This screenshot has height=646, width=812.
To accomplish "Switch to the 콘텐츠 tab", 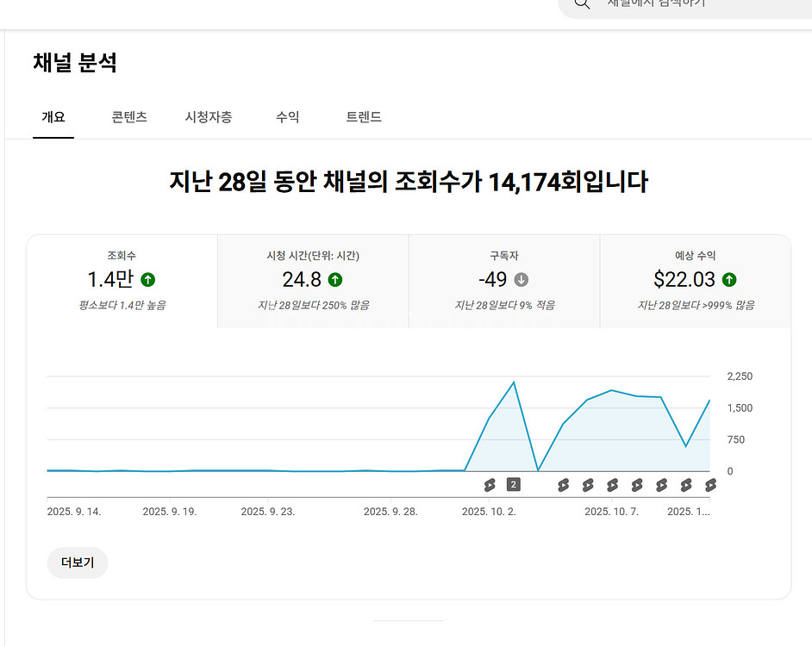I will [x=129, y=117].
